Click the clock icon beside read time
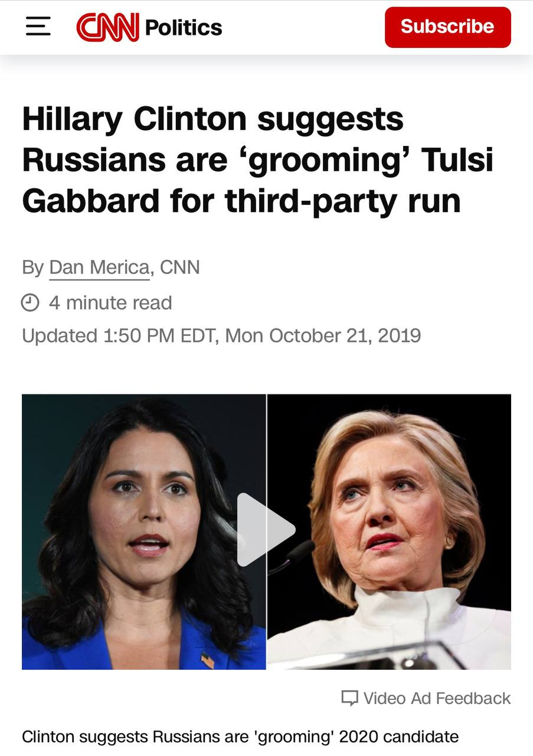 coord(30,303)
